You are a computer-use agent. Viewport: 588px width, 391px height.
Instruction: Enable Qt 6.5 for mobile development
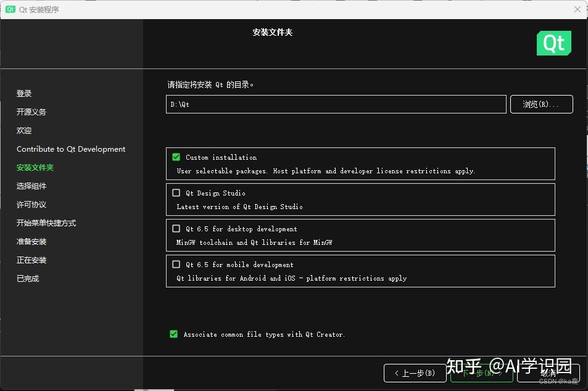click(176, 265)
